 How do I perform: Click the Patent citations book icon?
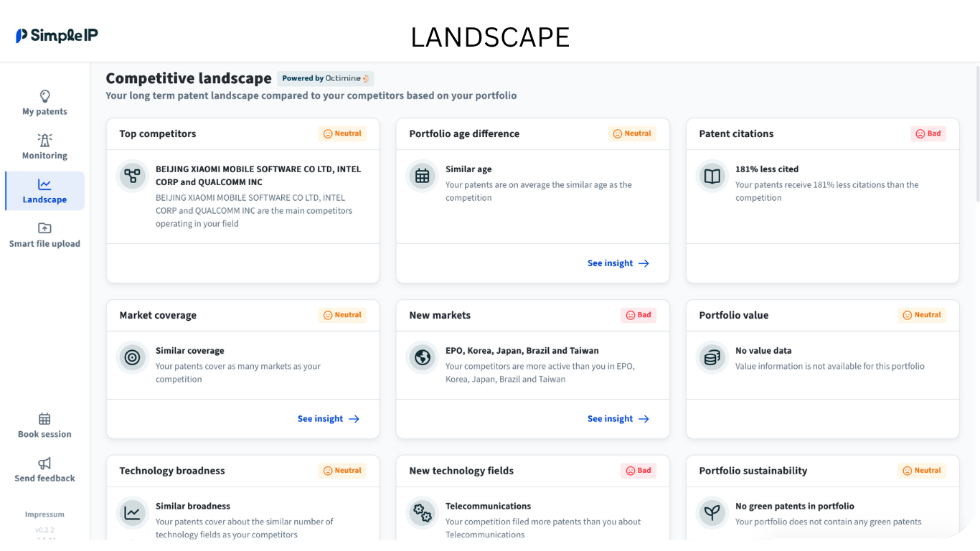(712, 176)
